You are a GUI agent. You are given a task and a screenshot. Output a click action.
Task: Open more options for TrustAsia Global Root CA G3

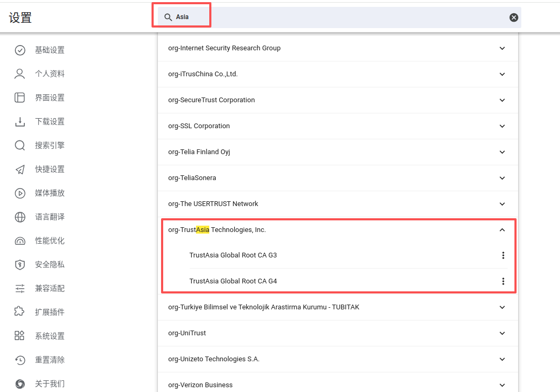point(503,255)
